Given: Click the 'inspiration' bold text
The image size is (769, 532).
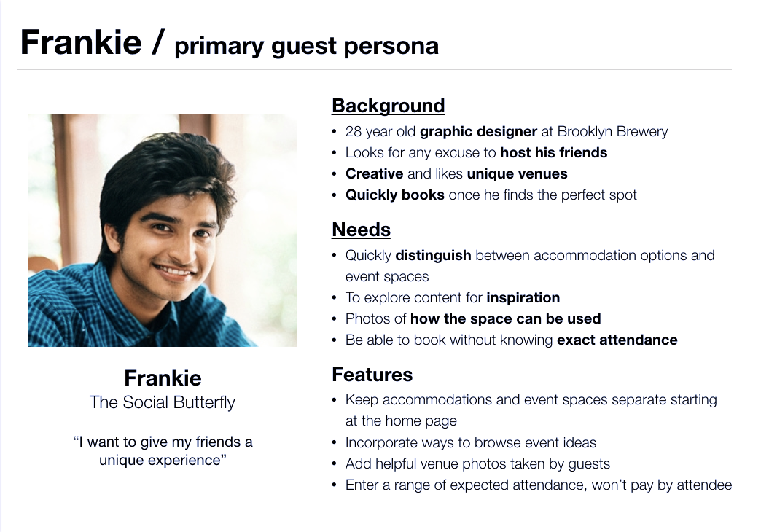Looking at the screenshot, I should tap(523, 297).
